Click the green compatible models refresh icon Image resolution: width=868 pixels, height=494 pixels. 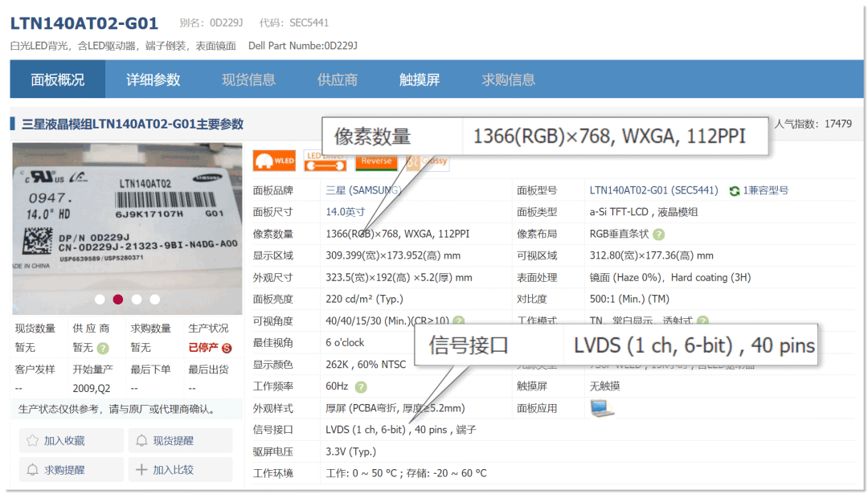tap(735, 191)
